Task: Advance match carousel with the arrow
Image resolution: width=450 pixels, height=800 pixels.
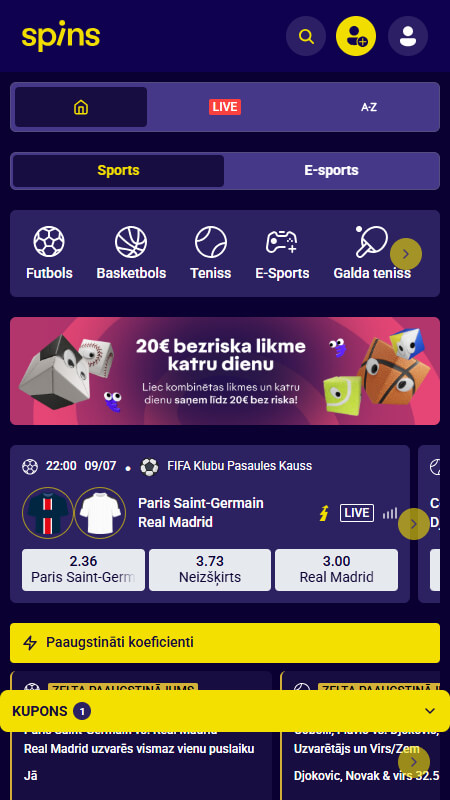Action: [414, 524]
